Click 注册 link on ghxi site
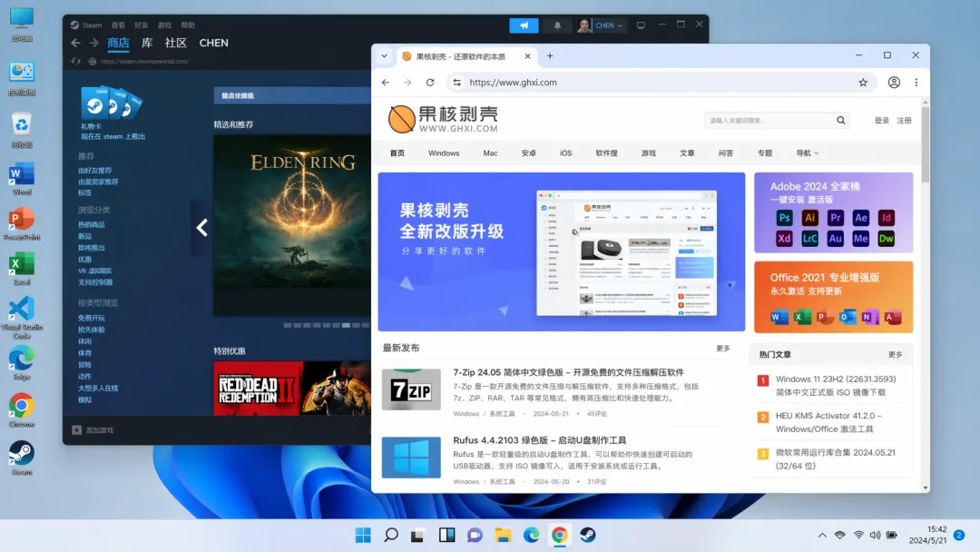Image resolution: width=980 pixels, height=552 pixels. pyautogui.click(x=904, y=120)
